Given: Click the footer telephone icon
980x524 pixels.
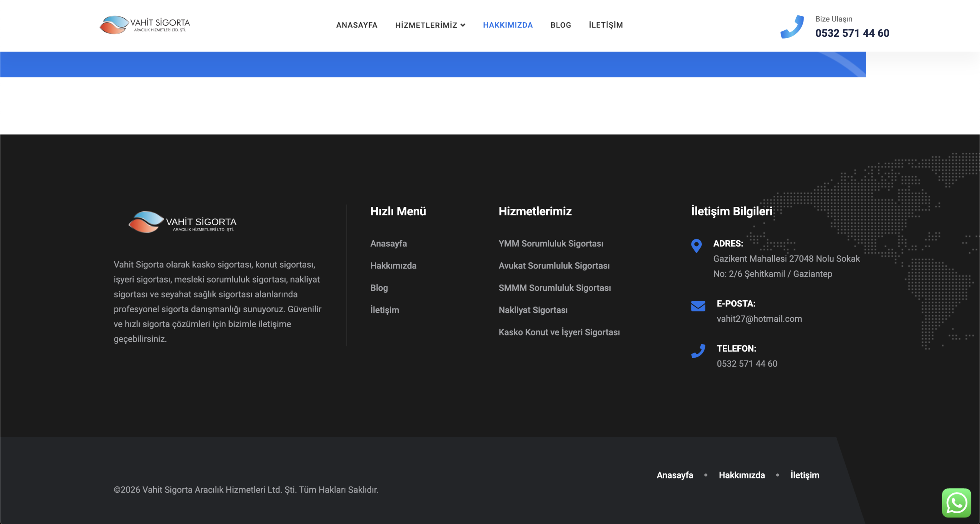Looking at the screenshot, I should pyautogui.click(x=698, y=351).
